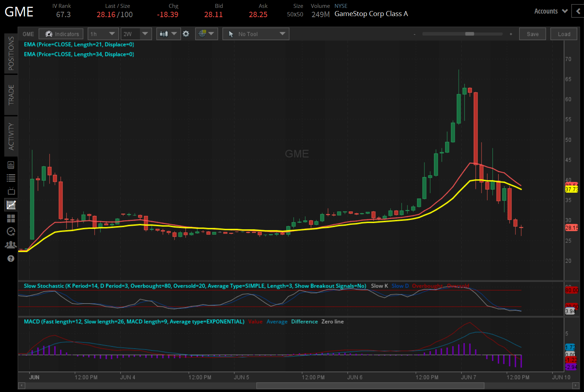The width and height of the screenshot is (584, 392).
Task: Select the EMA Length=34 study label
Action: 79,54
